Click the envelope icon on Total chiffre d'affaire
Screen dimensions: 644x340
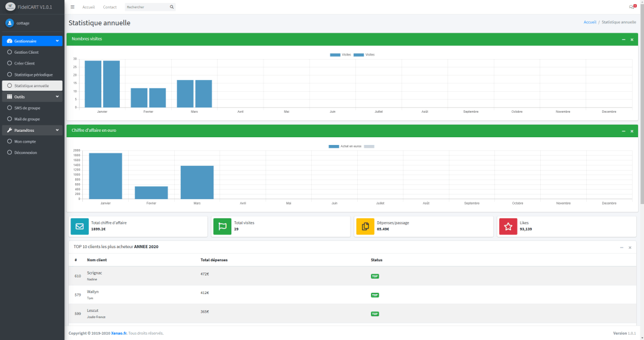79,226
